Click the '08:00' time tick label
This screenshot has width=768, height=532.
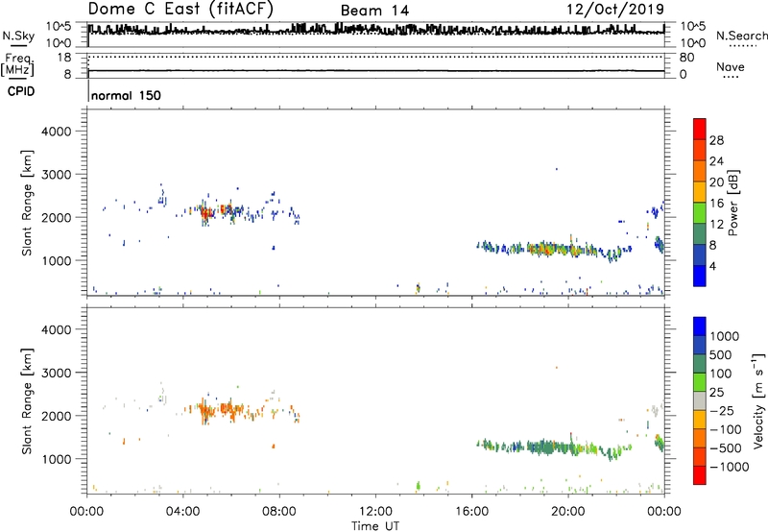[x=279, y=512]
